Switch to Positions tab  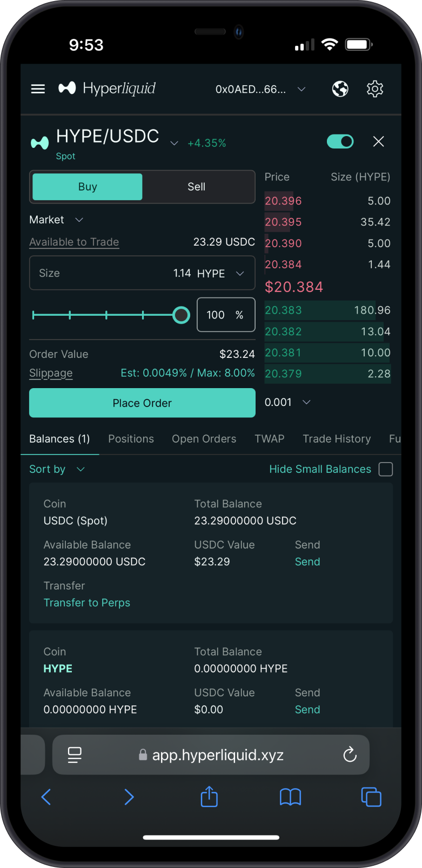point(131,439)
